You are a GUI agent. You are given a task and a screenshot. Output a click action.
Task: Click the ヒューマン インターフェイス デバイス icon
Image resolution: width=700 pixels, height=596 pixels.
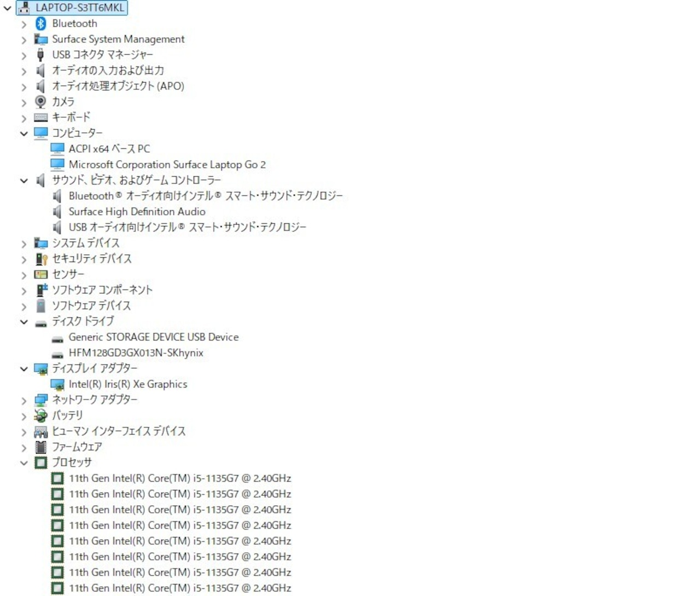(x=40, y=432)
